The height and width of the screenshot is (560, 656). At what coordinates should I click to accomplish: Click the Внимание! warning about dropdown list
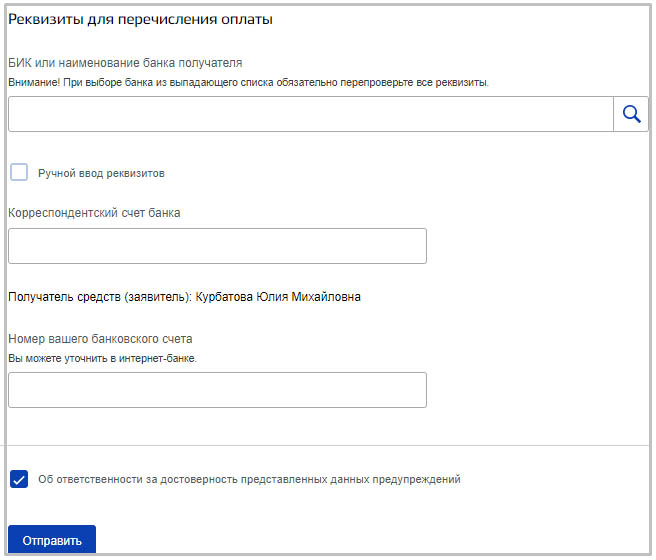click(248, 82)
